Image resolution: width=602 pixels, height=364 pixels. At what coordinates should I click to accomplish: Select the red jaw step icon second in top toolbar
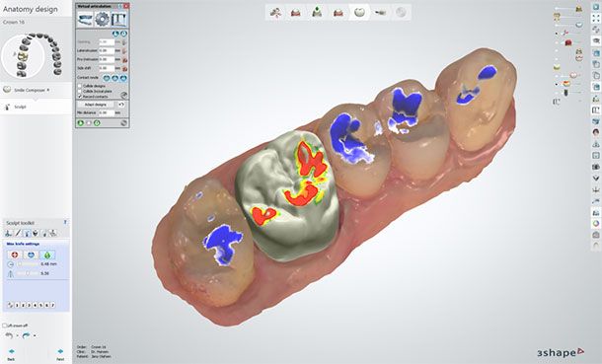(x=296, y=12)
